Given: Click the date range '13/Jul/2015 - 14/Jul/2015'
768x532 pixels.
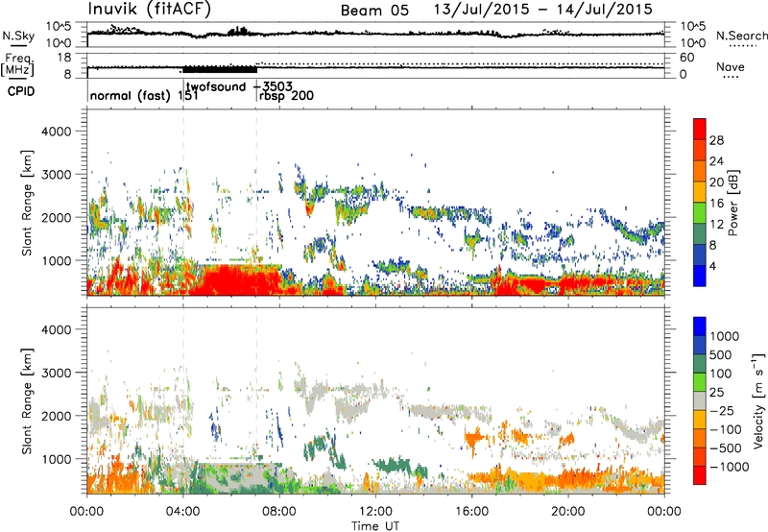Looking at the screenshot, I should coord(543,10).
